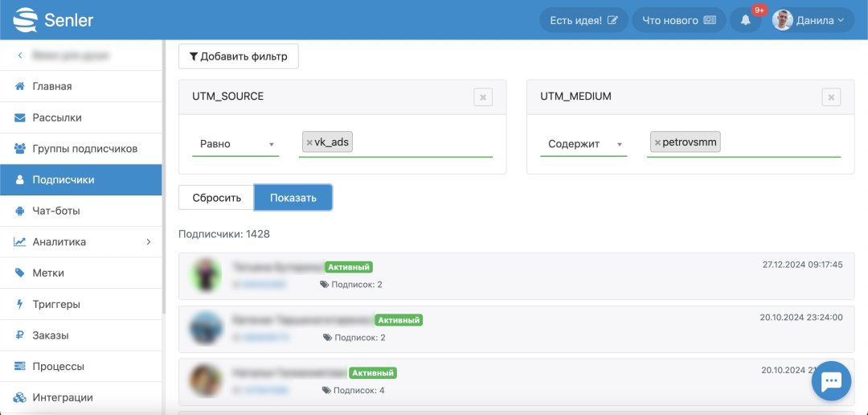Screen dimensions: 868x415
Task: Click the Сбросить button
Action: tap(216, 198)
